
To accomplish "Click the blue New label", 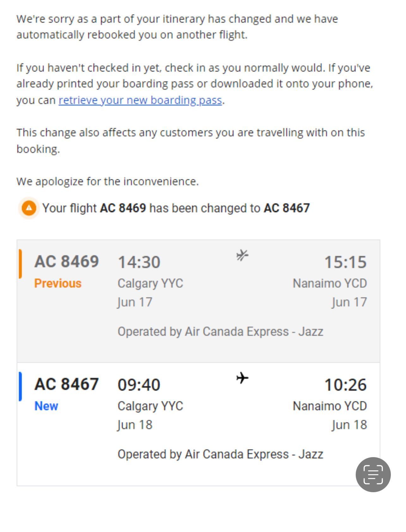I will (x=46, y=406).
